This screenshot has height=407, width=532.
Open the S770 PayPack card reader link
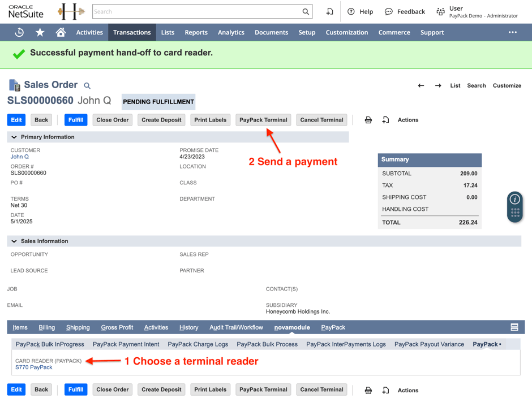coord(34,367)
